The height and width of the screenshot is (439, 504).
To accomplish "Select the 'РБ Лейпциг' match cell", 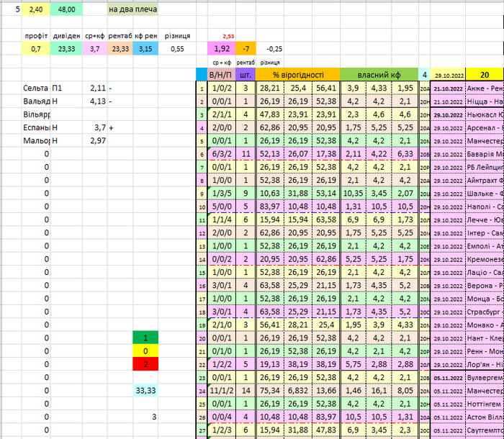I will pos(485,167).
